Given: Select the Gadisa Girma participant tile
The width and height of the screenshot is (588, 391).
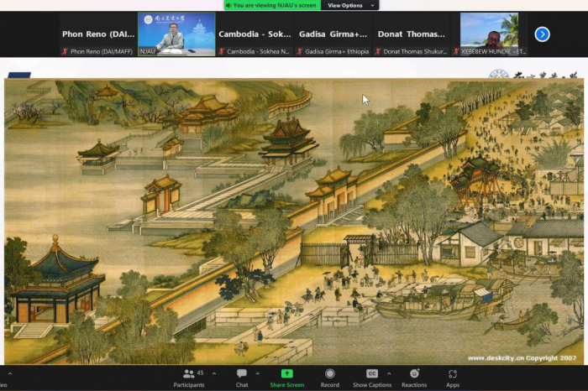Looking at the screenshot, I should [x=336, y=34].
